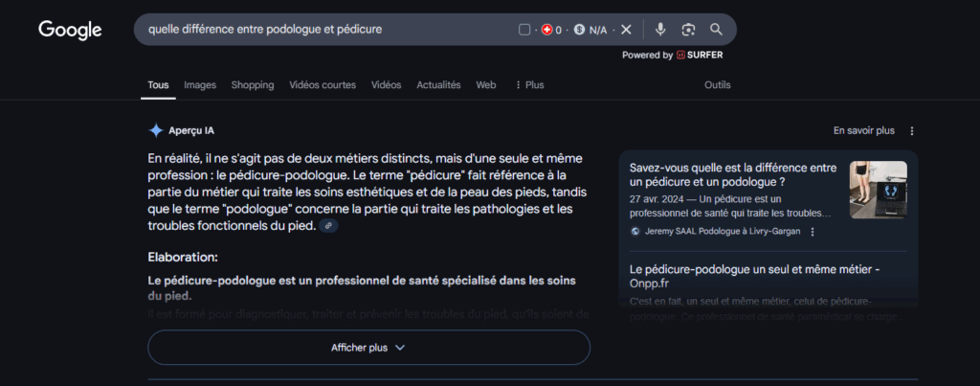Click the dollar N/A Surfer indicator
This screenshot has width=980, height=386.
pos(590,30)
